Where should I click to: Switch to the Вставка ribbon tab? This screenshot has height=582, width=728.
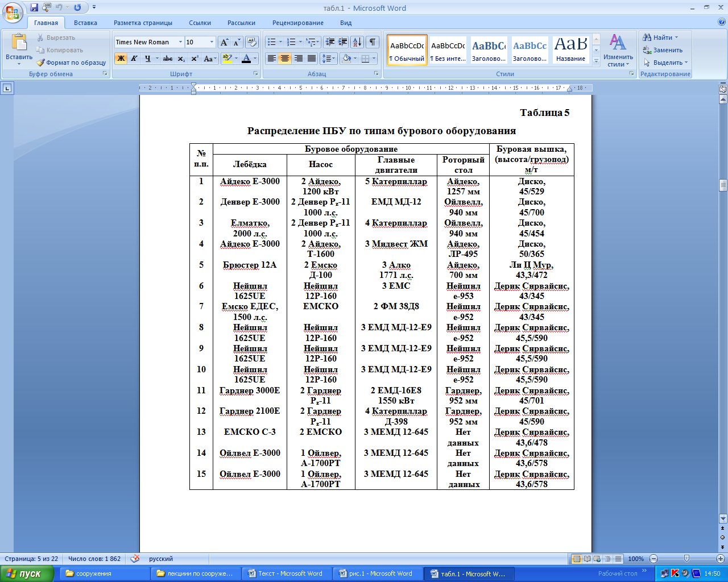pos(85,23)
